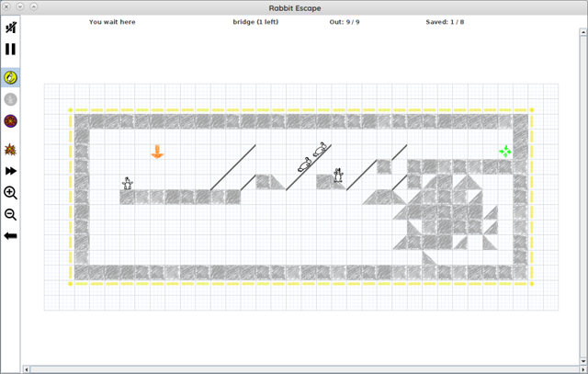The width and height of the screenshot is (588, 374).
Task: Click the "bridge (1 left)" status text
Action: click(255, 22)
